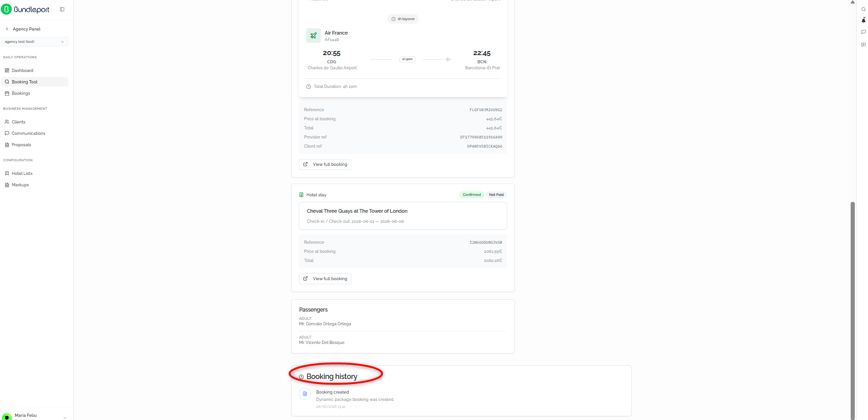Viewport: 868px width, 420px height.
Task: Go back using the Agency Panel chevron
Action: pos(7,29)
